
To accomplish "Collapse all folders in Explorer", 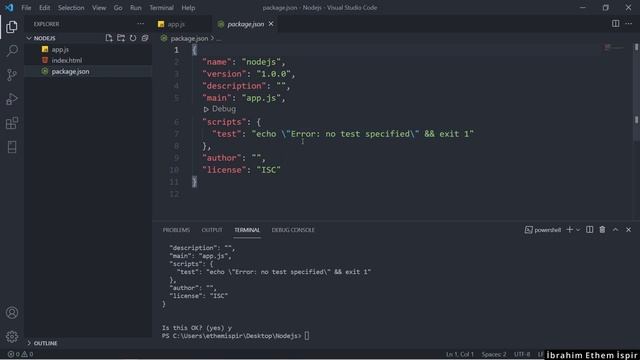I will coord(145,38).
